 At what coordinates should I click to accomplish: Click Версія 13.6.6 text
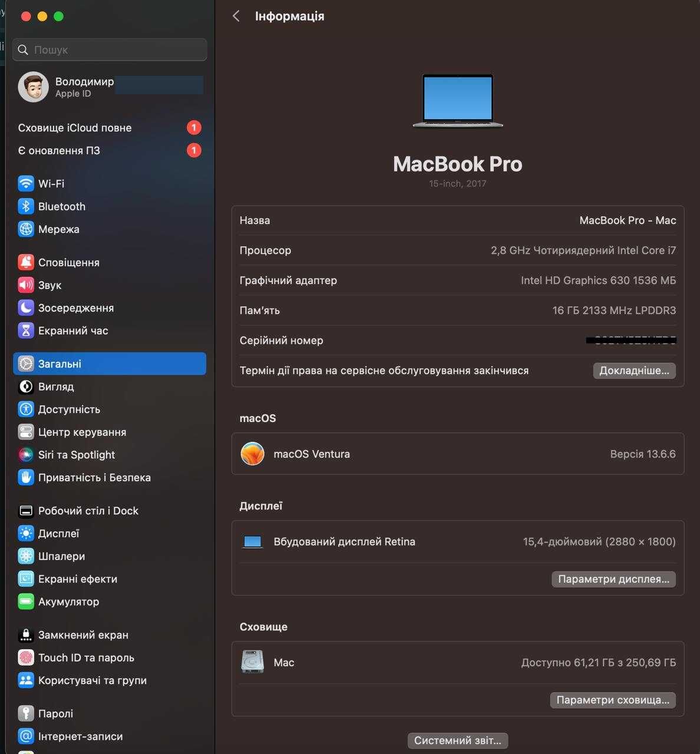[643, 454]
